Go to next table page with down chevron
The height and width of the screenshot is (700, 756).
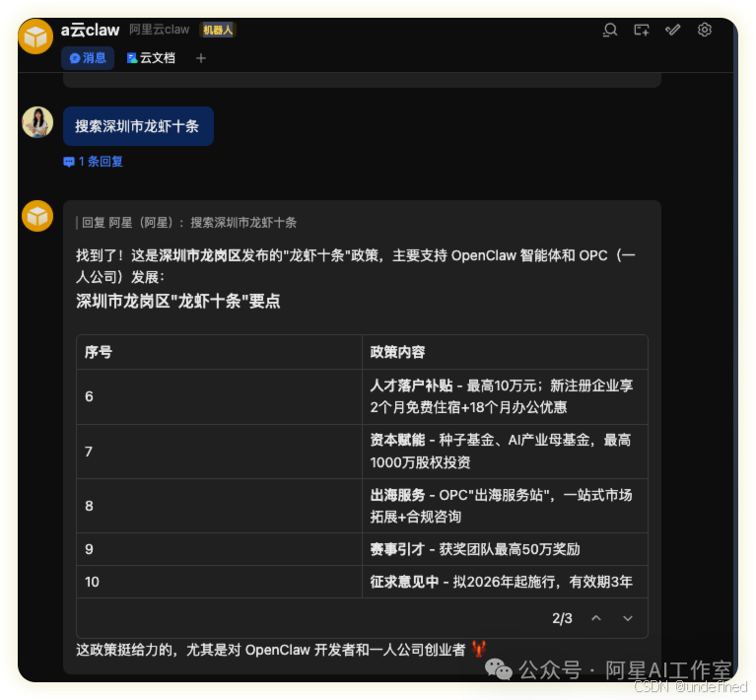pyautogui.click(x=627, y=618)
